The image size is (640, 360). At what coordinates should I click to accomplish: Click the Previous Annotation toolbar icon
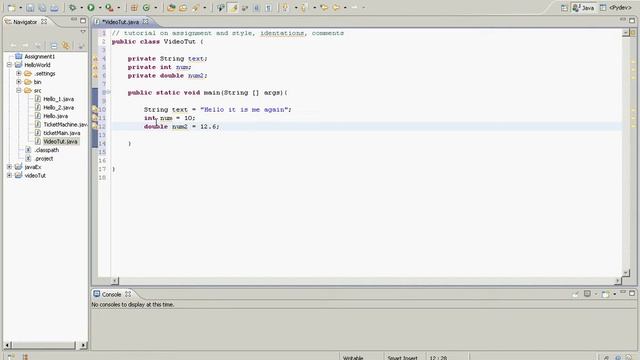[304, 7]
